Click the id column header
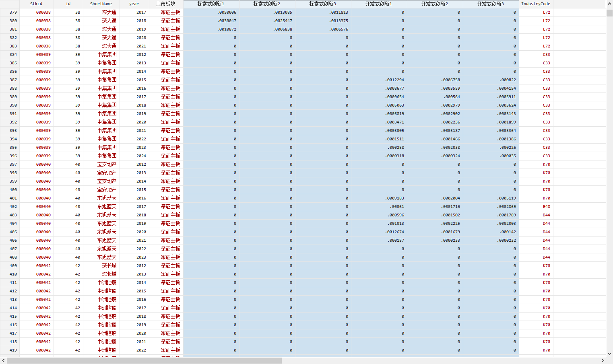 coord(68,4)
